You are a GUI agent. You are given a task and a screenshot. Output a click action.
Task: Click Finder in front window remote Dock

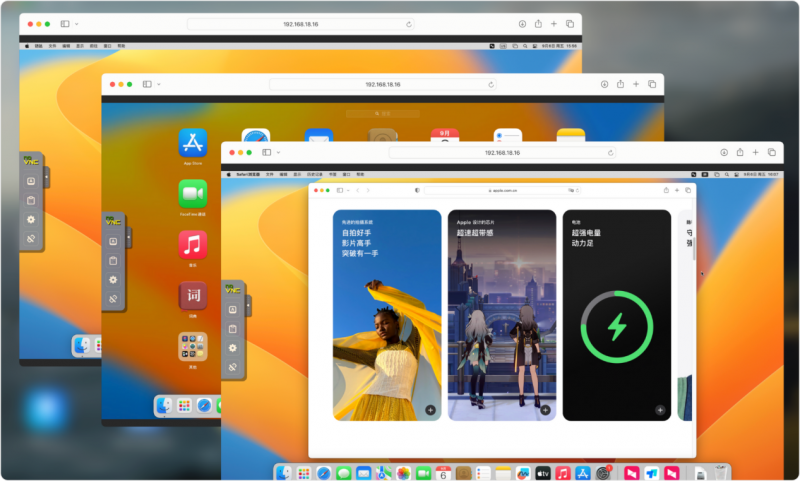pyautogui.click(x=284, y=473)
